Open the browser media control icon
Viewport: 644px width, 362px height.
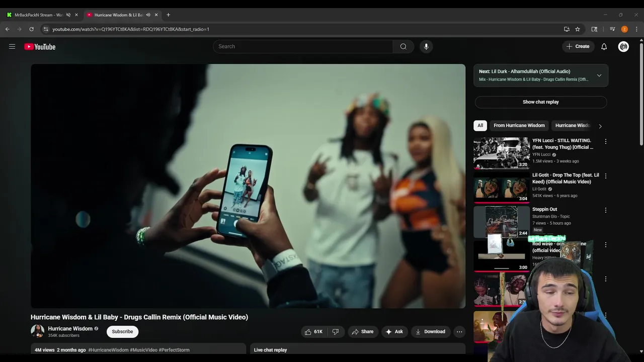point(612,29)
